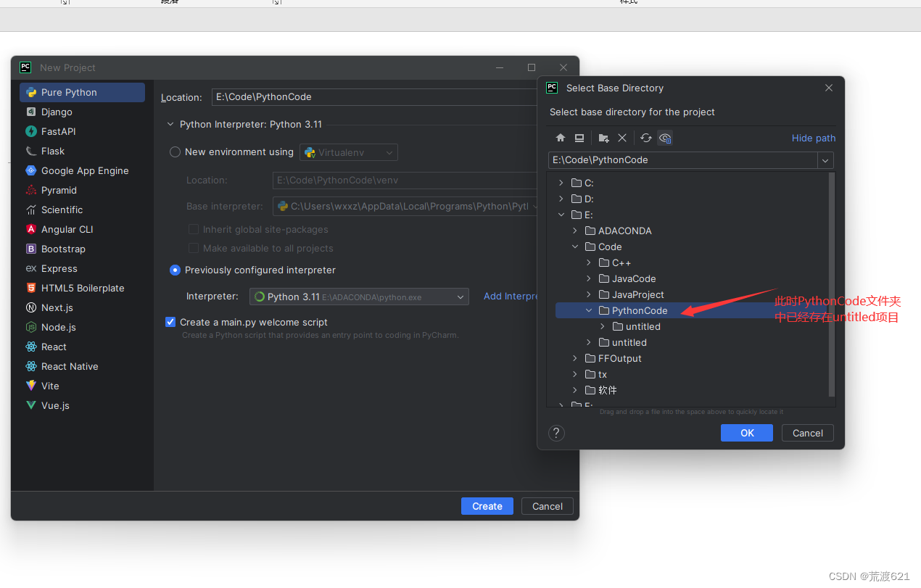Choose Vue.js project type
The height and width of the screenshot is (588, 921).
(x=82, y=405)
